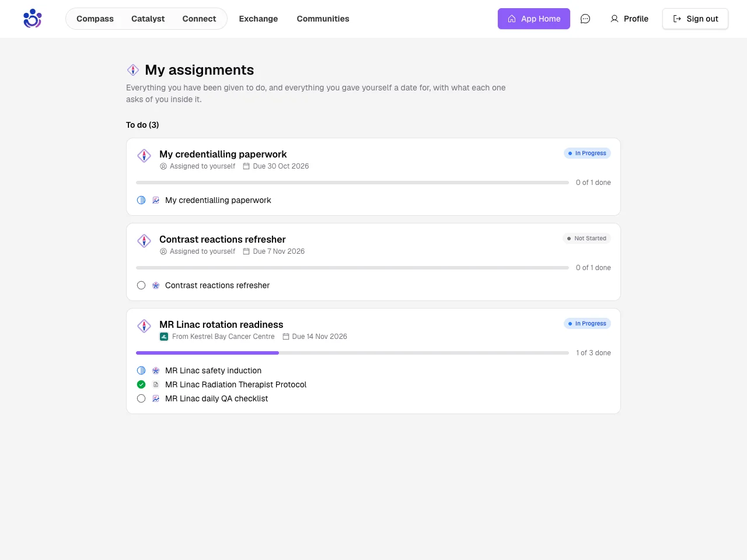Open the chat messages icon
Image resolution: width=747 pixels, height=560 pixels.
(585, 19)
